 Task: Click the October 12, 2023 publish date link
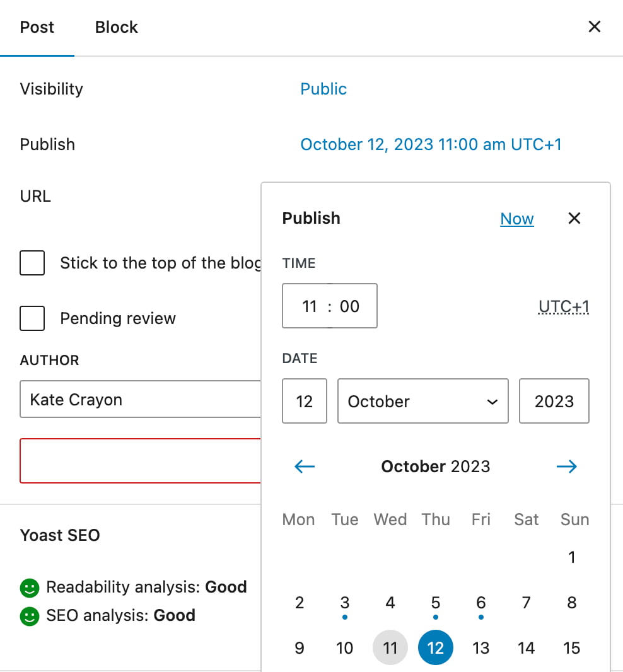coord(431,144)
